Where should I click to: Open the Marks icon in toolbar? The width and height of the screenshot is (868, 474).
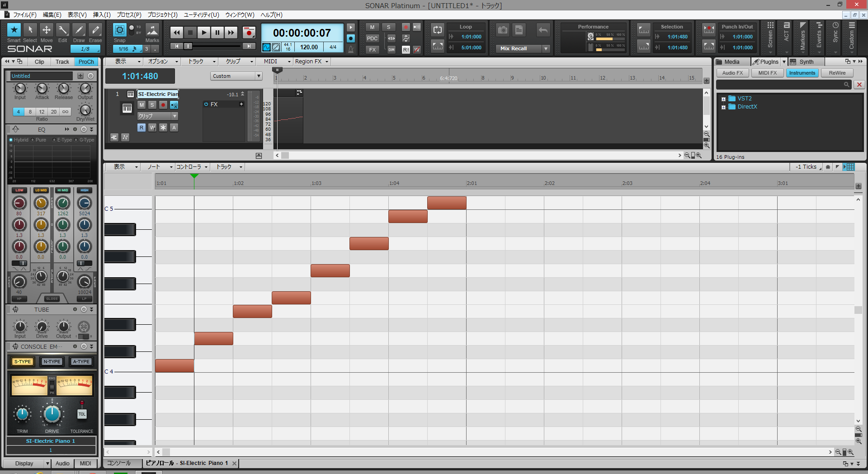(x=152, y=30)
